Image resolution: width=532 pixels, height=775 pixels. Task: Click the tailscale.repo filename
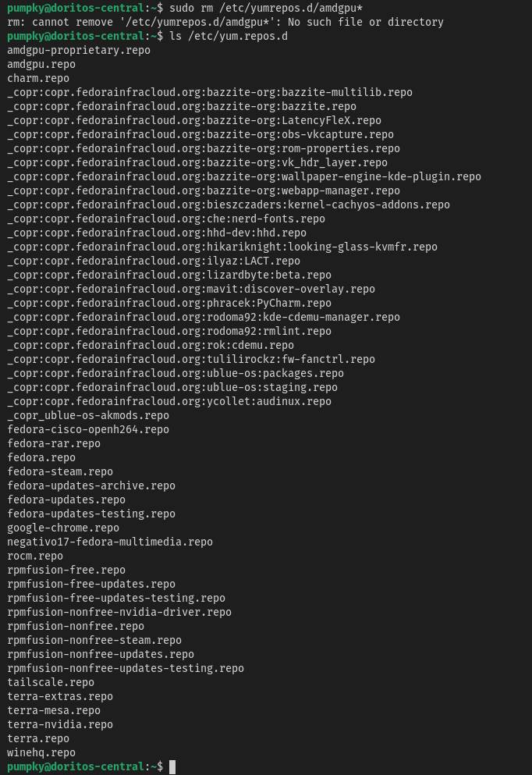[x=51, y=683]
